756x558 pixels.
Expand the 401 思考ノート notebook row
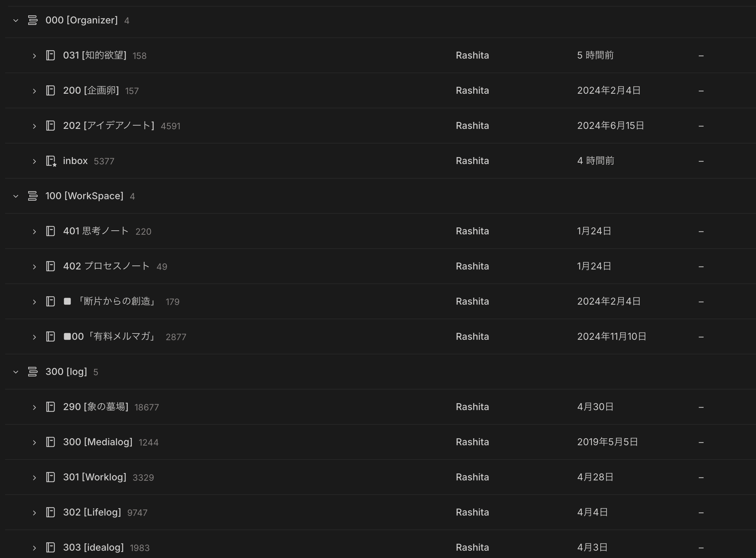click(34, 231)
